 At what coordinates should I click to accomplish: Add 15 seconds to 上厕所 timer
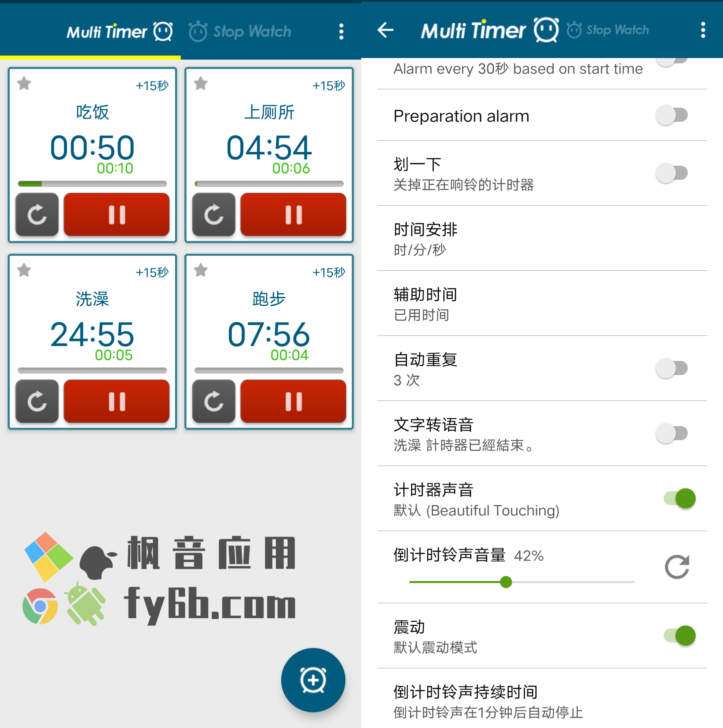[329, 86]
